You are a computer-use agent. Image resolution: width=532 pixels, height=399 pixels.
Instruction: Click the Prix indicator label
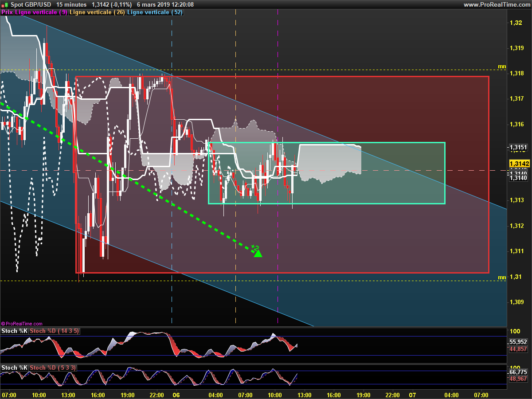coord(7,12)
